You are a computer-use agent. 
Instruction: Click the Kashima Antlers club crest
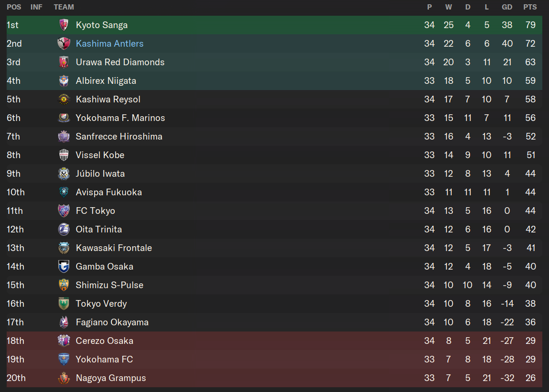pos(64,43)
